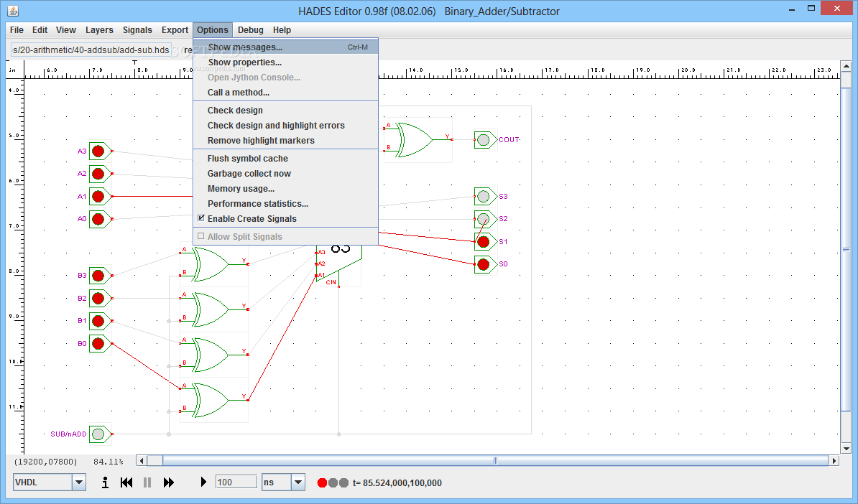Select the S0 output indicator
The height and width of the screenshot is (504, 858).
click(x=484, y=265)
